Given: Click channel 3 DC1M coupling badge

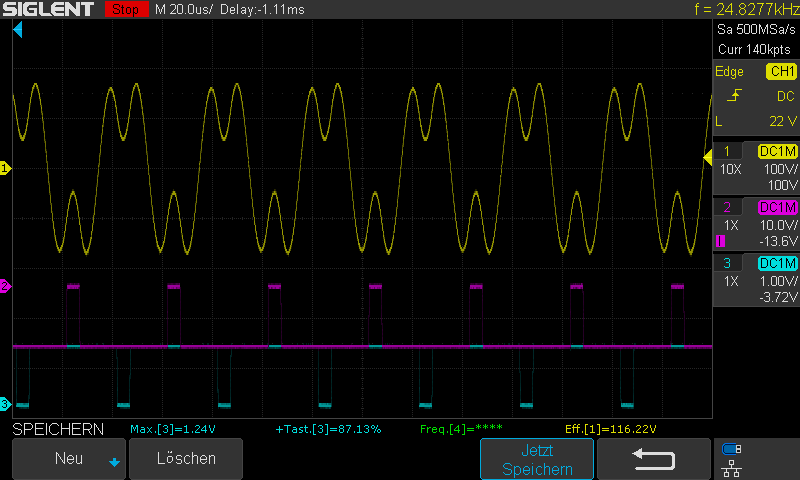Looking at the screenshot, I should click(778, 264).
